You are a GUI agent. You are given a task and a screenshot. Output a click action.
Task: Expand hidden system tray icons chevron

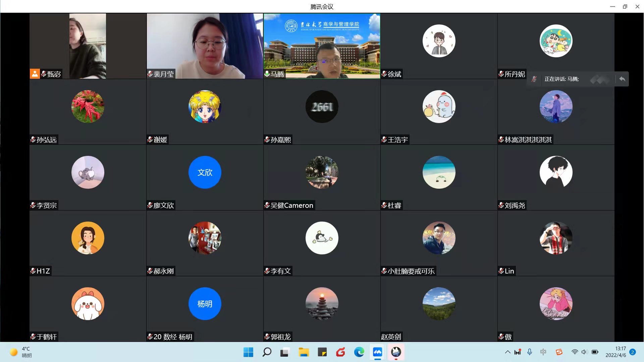click(x=507, y=352)
